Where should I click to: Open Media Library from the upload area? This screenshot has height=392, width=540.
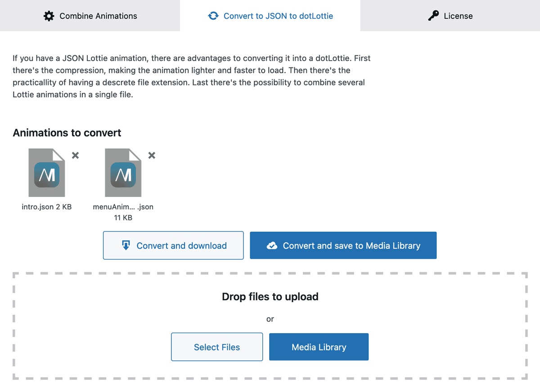point(319,347)
